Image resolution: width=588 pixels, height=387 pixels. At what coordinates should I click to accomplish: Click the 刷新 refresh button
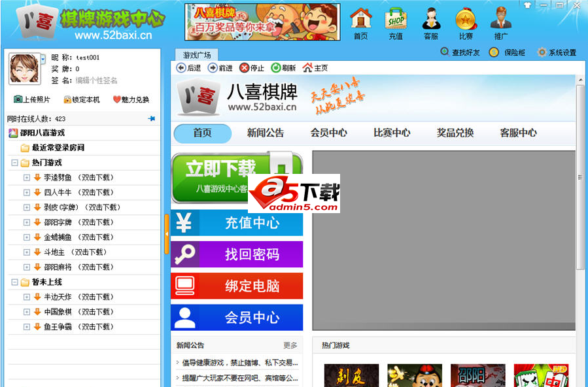click(x=283, y=68)
